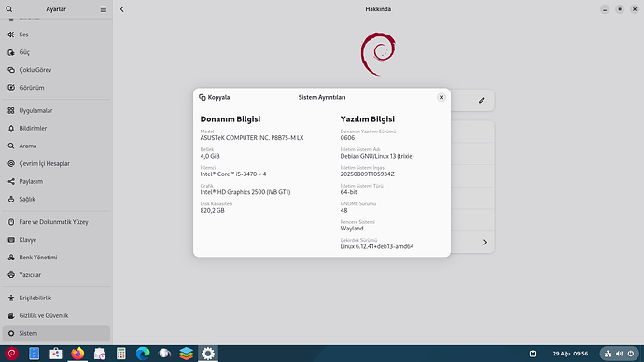Click the network icon in system tray
The image size is (644, 362).
(609, 354)
